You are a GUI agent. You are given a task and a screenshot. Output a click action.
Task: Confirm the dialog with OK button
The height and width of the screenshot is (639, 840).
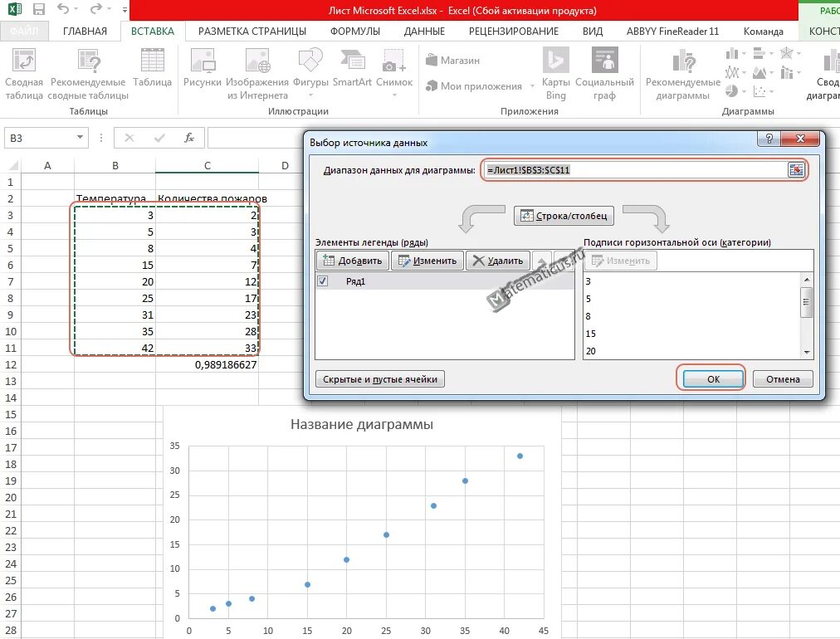713,378
